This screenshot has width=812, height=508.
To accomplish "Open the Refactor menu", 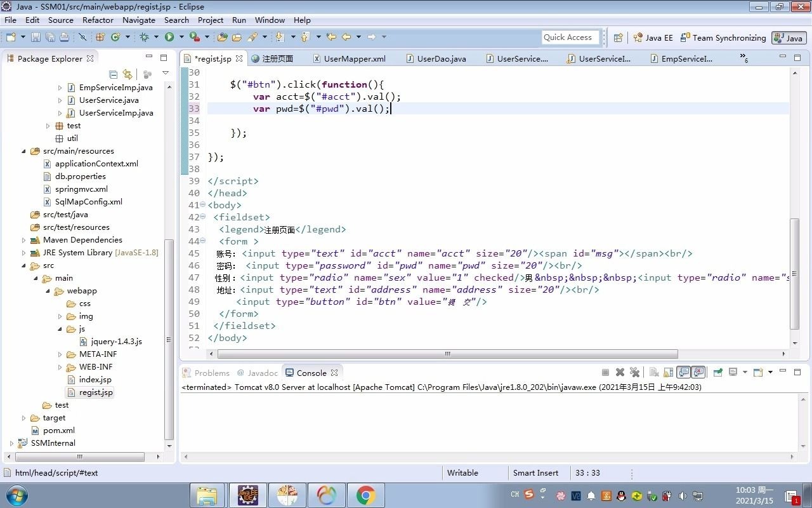I will click(98, 20).
